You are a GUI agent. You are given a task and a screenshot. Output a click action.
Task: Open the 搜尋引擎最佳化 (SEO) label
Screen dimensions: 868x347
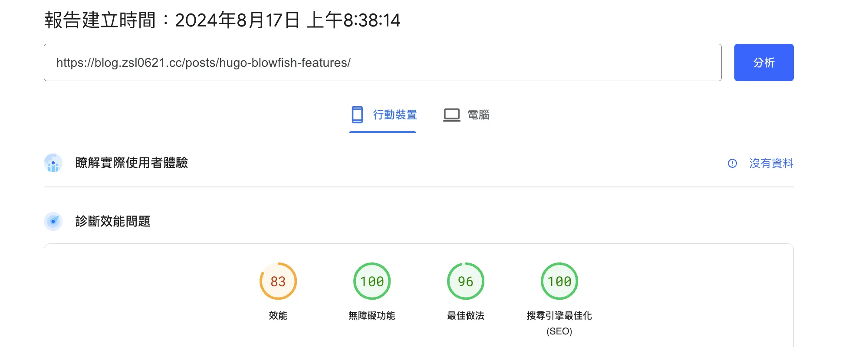tap(559, 322)
